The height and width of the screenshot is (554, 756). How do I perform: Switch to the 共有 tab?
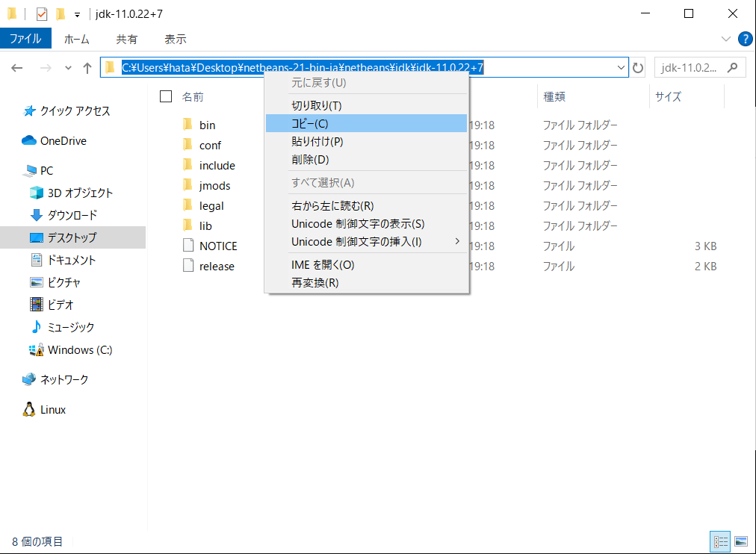pyautogui.click(x=127, y=39)
